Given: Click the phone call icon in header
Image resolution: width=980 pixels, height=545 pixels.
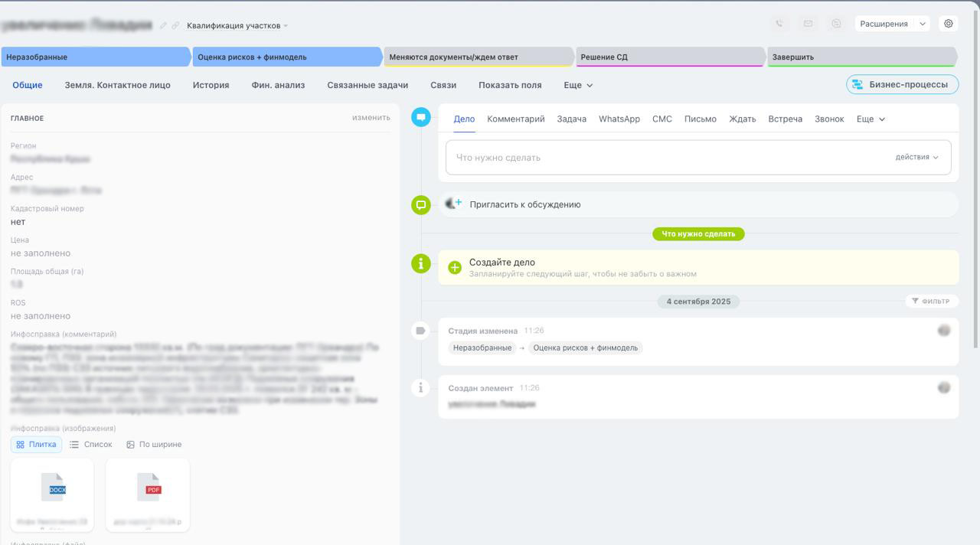Looking at the screenshot, I should 779,24.
